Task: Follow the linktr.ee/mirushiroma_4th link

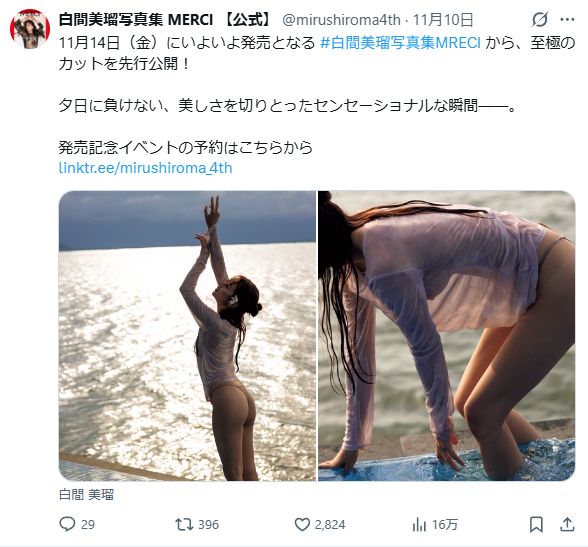Action: point(146,168)
